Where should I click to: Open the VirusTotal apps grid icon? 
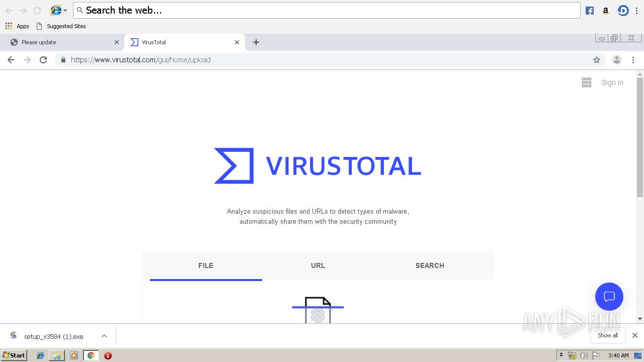point(587,82)
